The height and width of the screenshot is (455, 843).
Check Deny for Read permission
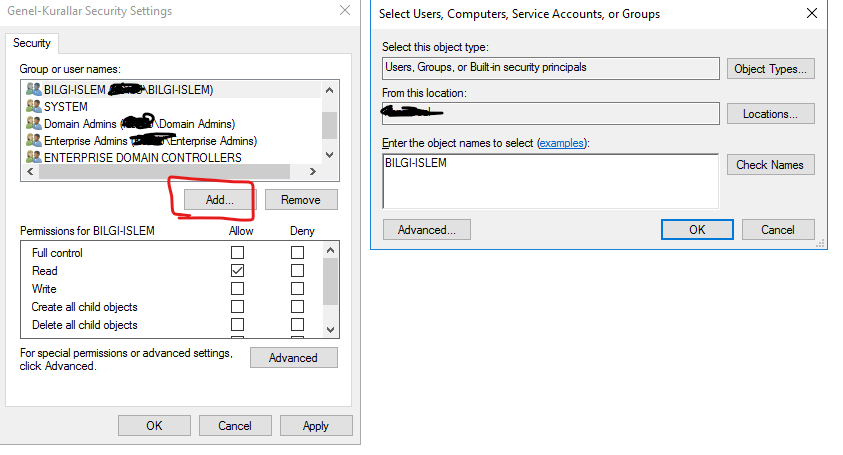point(297,271)
